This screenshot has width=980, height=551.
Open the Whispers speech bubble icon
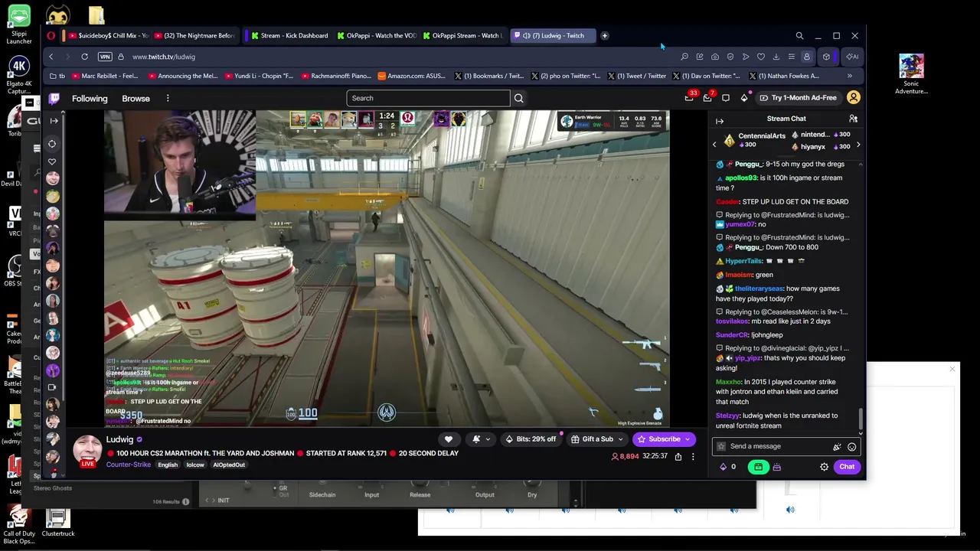pyautogui.click(x=726, y=98)
